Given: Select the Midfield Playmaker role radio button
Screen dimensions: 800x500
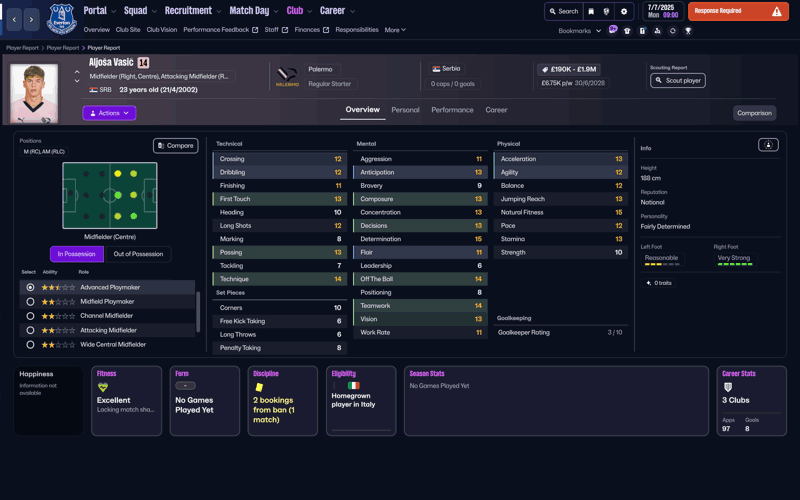Looking at the screenshot, I should (x=30, y=301).
